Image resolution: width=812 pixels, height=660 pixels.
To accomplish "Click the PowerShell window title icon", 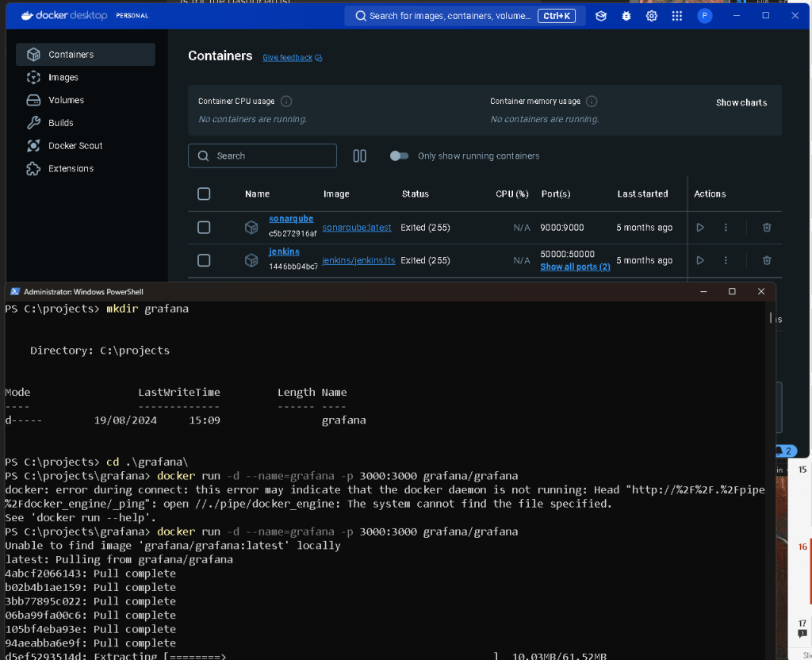I will (14, 292).
